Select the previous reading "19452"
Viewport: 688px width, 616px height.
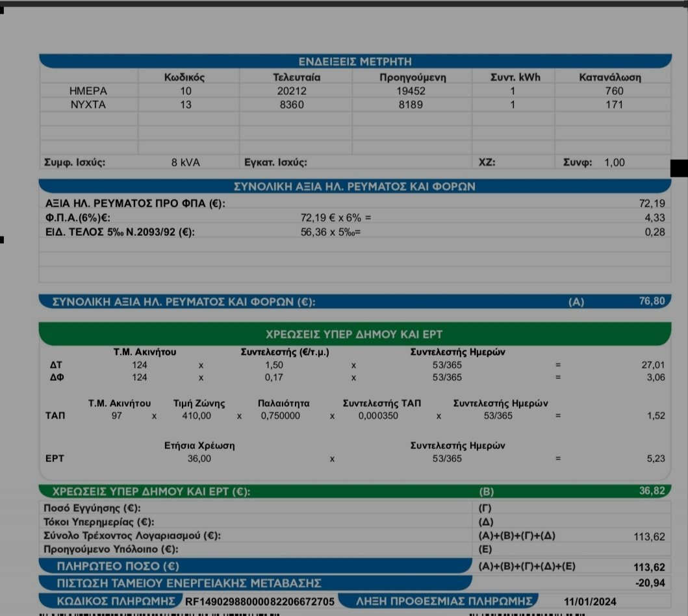(411, 91)
